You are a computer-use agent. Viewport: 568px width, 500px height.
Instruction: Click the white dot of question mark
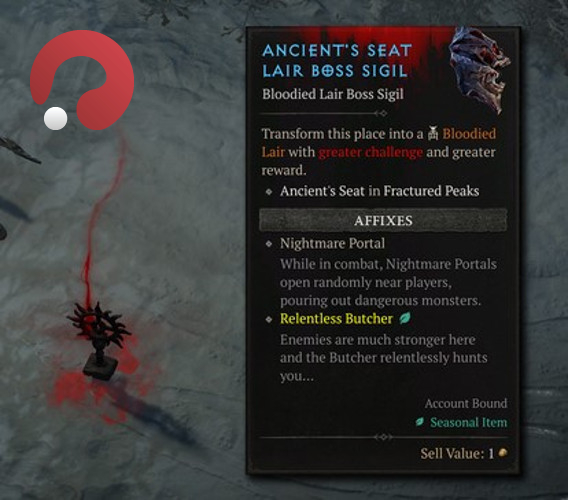pos(55,118)
